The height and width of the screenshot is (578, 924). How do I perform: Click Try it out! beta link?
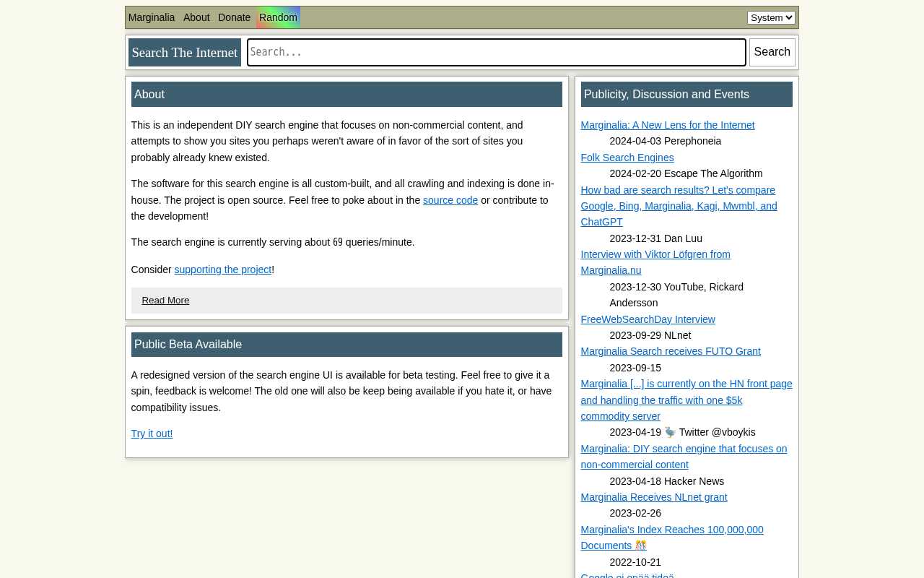point(152,433)
